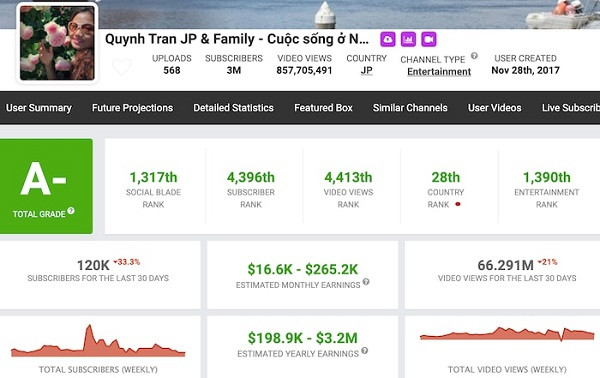Open the Estimated Monthly Earnings help icon
The image size is (600, 378).
(x=366, y=282)
